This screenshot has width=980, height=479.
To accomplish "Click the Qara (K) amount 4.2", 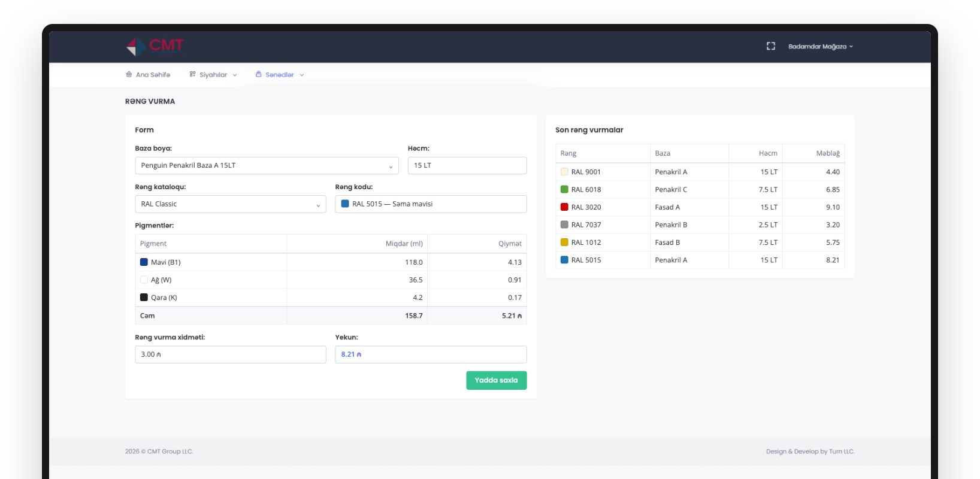I will (418, 298).
